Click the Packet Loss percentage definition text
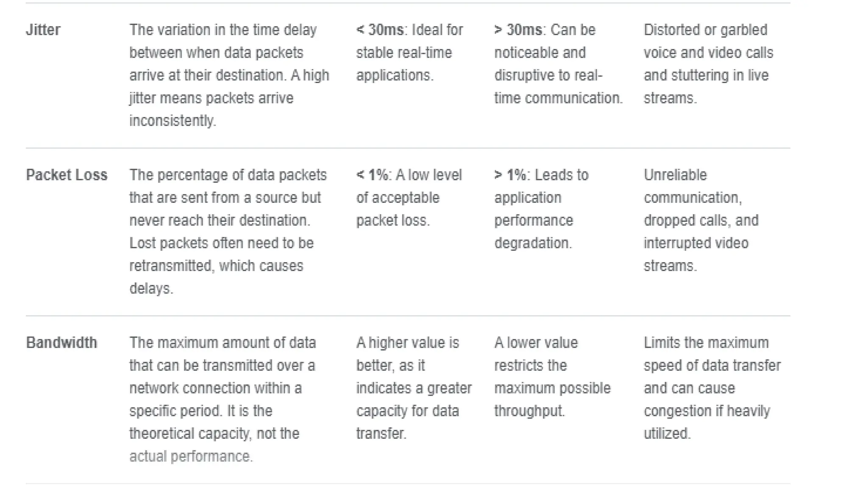Viewport: 868px width, 488px height. tap(228, 232)
